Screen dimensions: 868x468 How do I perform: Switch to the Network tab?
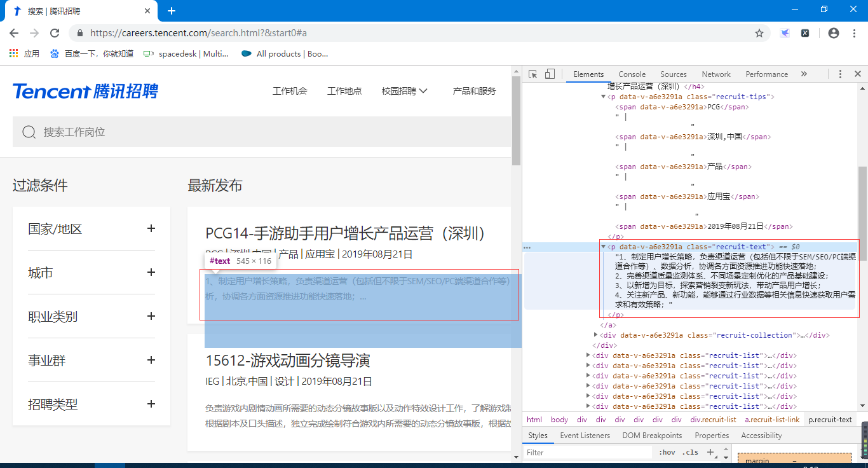point(716,74)
